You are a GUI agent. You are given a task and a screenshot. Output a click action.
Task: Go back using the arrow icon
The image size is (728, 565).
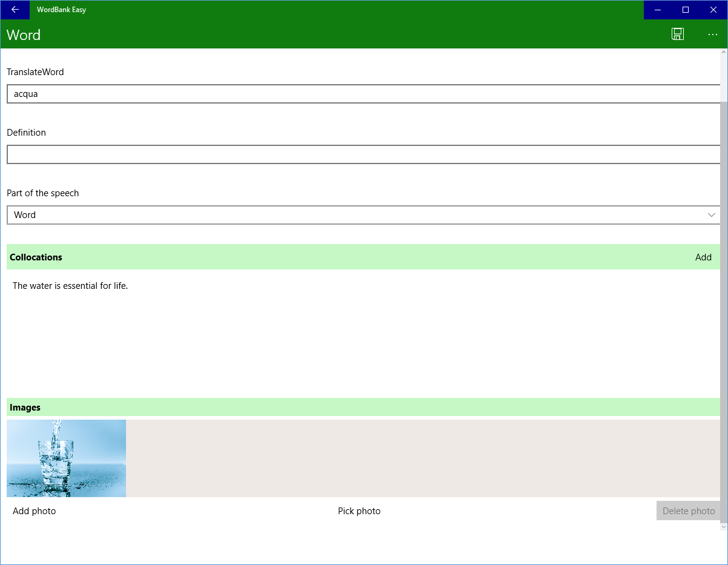[15, 10]
